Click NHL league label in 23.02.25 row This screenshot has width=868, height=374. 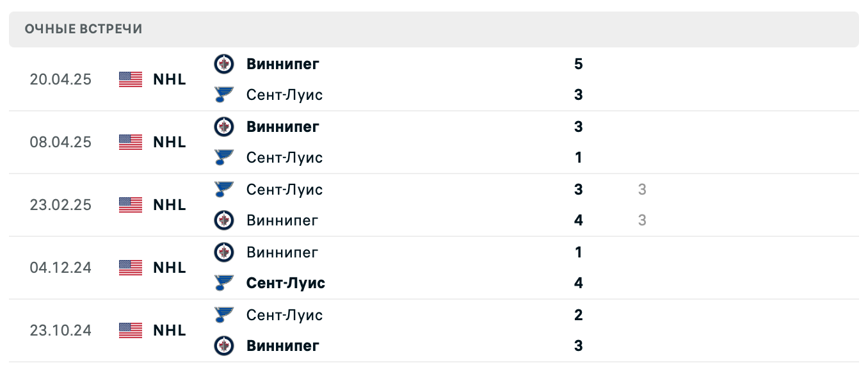170,205
